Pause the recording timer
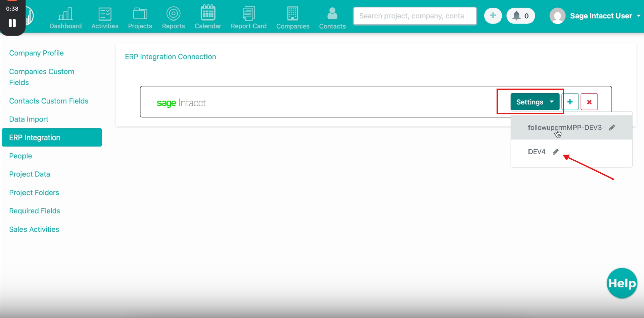 pyautogui.click(x=12, y=23)
